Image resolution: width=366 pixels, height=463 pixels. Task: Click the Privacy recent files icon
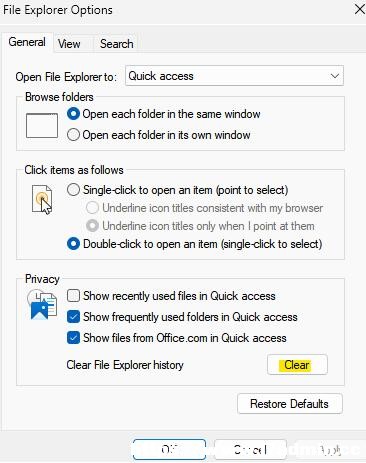click(x=42, y=305)
